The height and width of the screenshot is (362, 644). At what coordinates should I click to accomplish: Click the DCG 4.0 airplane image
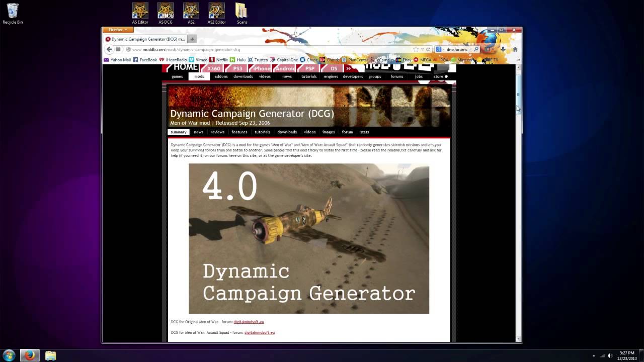point(309,238)
